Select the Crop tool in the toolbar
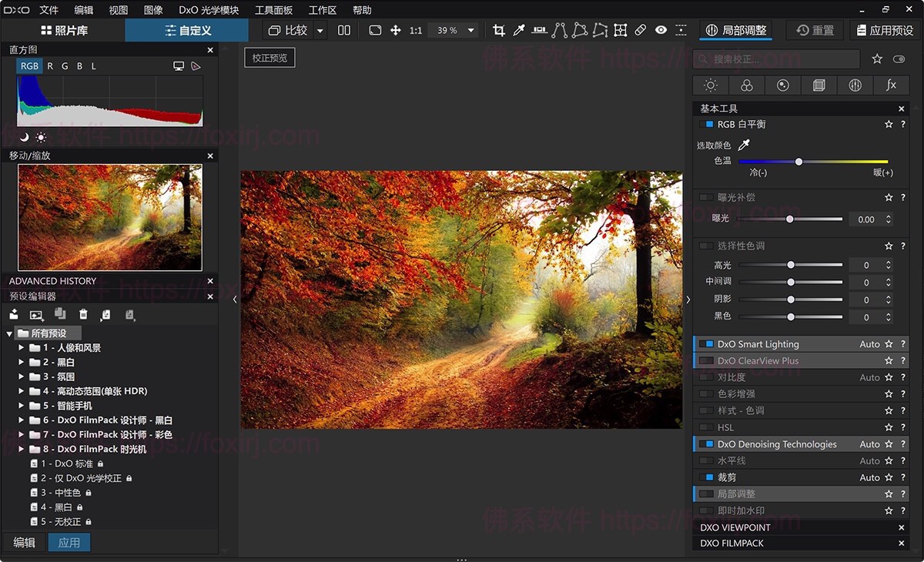The height and width of the screenshot is (562, 924). point(499,30)
